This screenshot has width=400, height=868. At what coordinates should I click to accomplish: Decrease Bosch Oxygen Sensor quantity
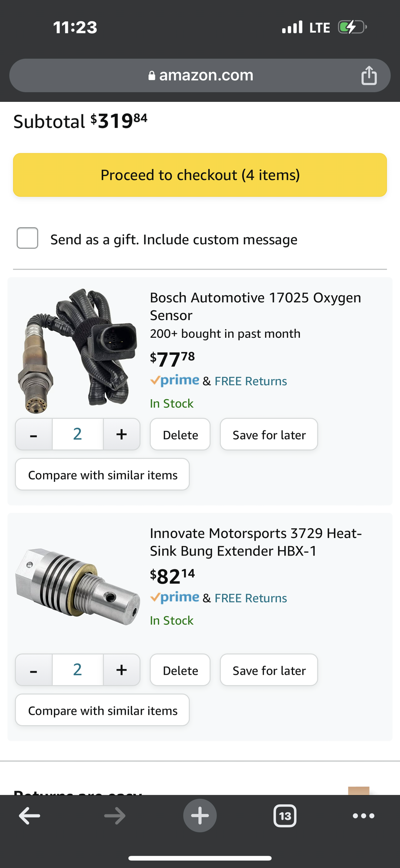34,434
